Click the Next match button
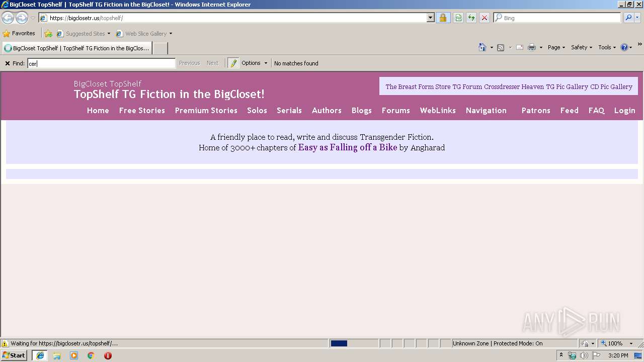The width and height of the screenshot is (644, 362). (212, 63)
